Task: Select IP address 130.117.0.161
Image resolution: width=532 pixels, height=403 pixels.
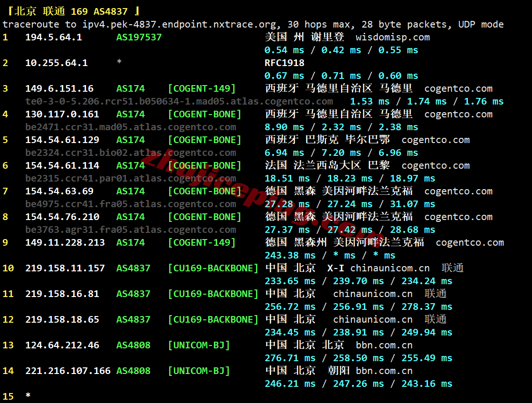Action: (x=62, y=114)
